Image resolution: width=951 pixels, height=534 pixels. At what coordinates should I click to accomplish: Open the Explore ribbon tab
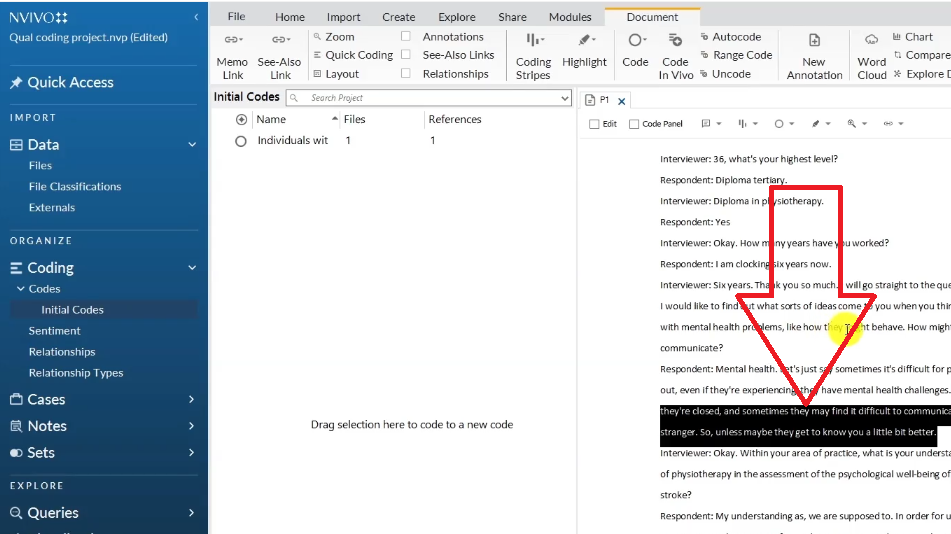pos(457,17)
